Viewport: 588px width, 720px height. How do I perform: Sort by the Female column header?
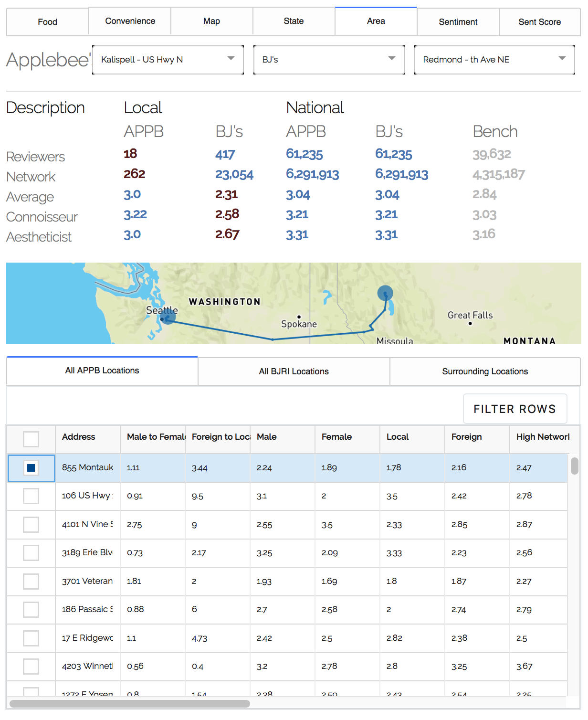[347, 439]
